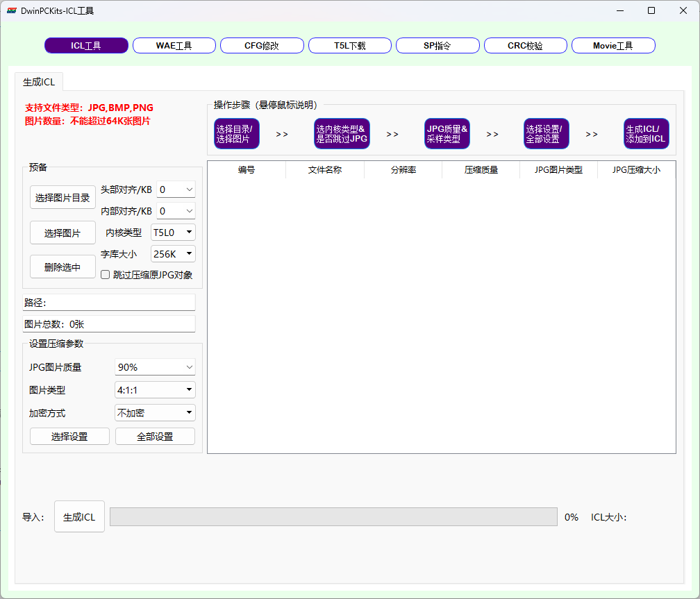The height and width of the screenshot is (599, 700).
Task: Open the 头部对齐/KB dropdown
Action: (x=176, y=189)
